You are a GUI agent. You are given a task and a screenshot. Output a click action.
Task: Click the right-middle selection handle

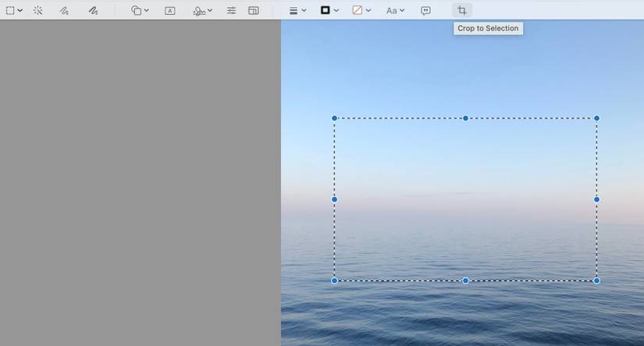coord(596,200)
